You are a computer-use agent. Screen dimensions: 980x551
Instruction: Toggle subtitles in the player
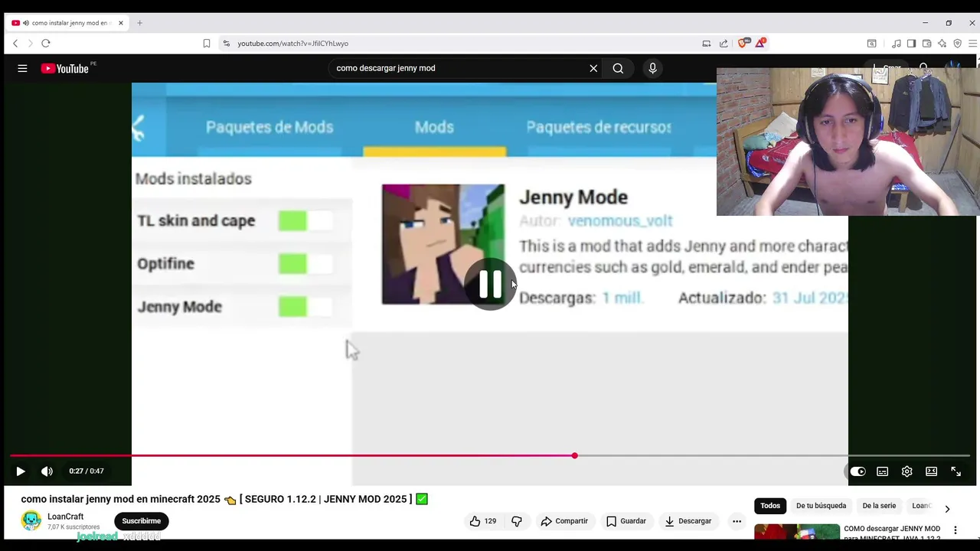(x=882, y=471)
